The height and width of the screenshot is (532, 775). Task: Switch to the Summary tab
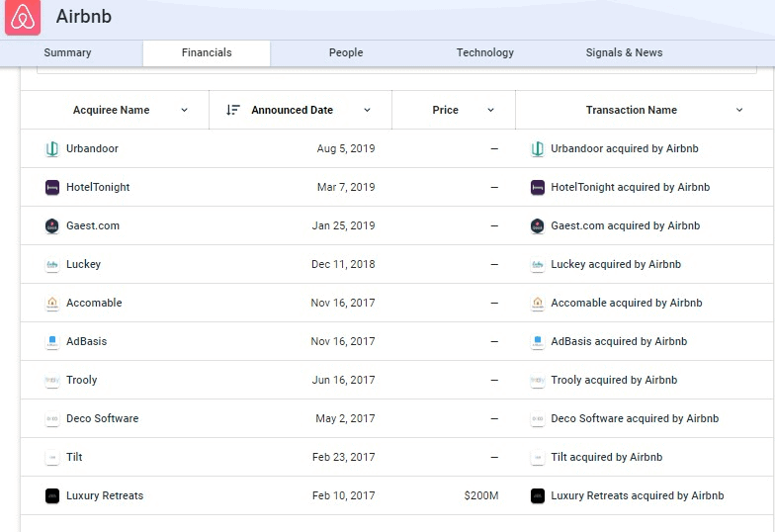[x=67, y=53]
